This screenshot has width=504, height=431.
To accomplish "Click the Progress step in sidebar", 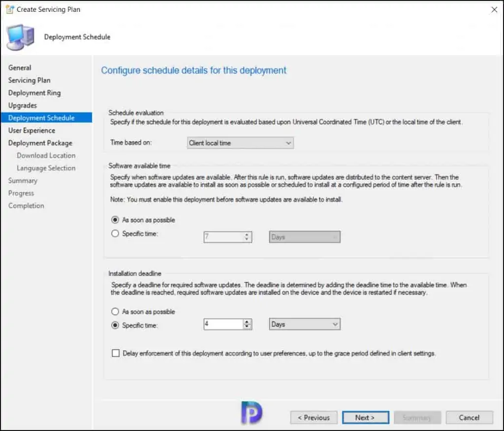I will [x=21, y=193].
